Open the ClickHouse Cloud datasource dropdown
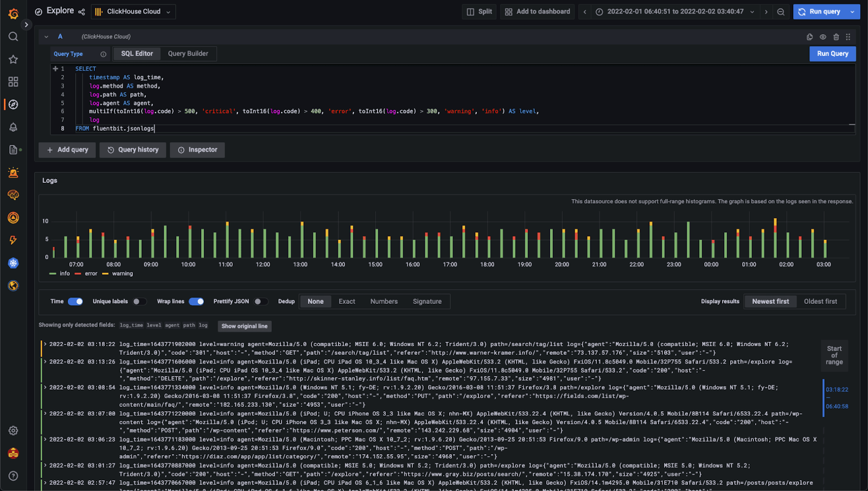This screenshot has height=491, width=868. click(x=133, y=12)
